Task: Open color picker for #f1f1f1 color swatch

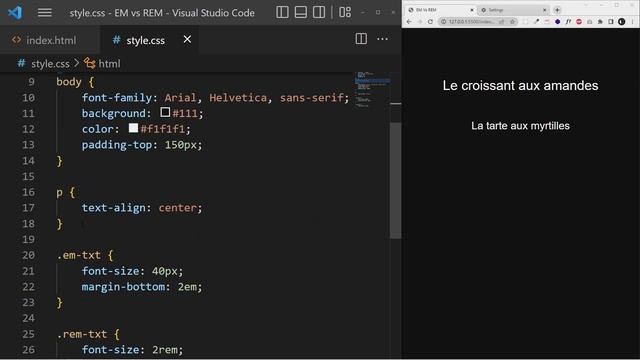Action: (x=133, y=128)
